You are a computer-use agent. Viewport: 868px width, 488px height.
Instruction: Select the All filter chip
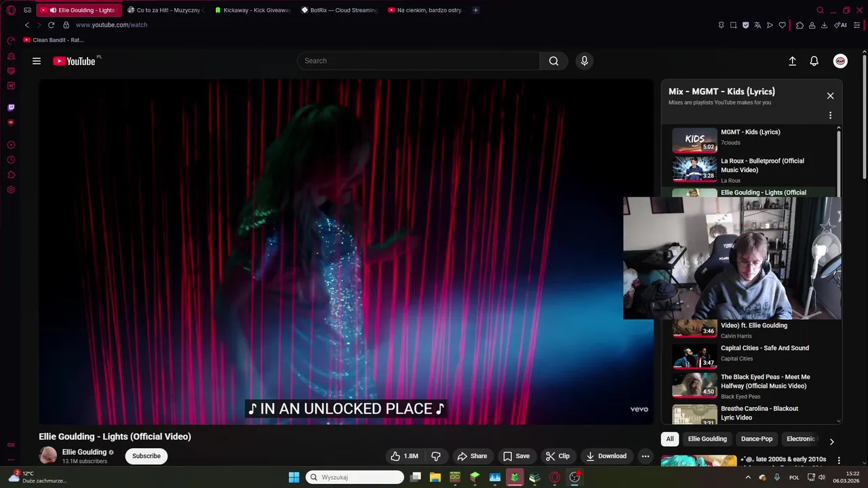click(x=670, y=439)
